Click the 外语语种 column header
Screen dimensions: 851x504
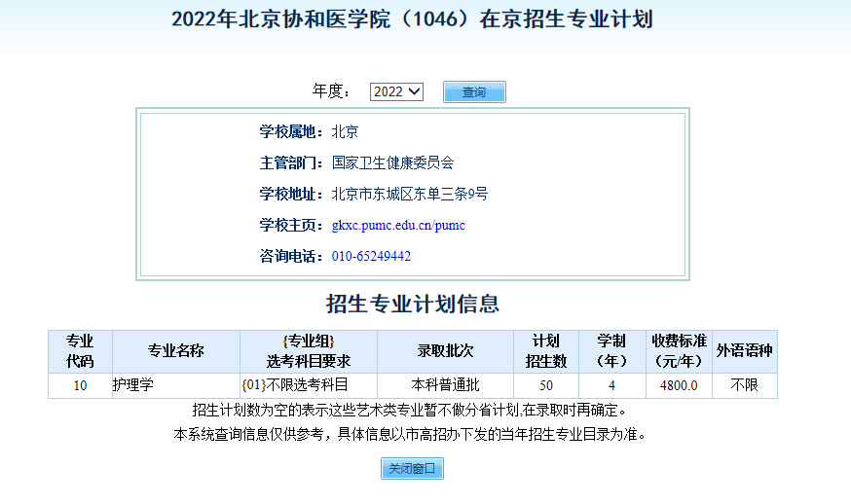point(745,351)
